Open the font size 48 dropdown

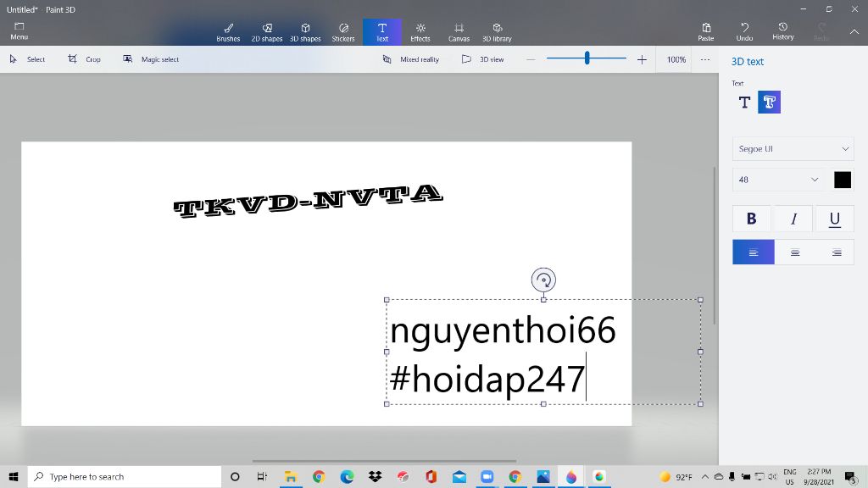(779, 180)
